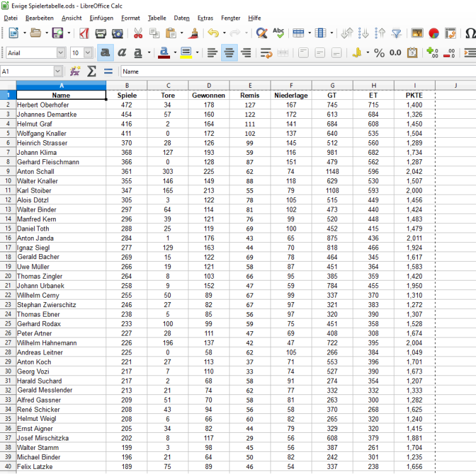Open Find and Replace tool
The image size is (476, 474).
point(261,33)
